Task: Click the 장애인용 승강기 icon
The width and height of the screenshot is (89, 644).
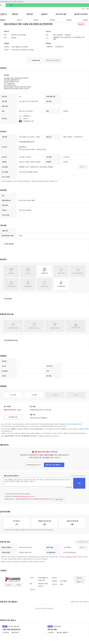Action: tap(34, 326)
